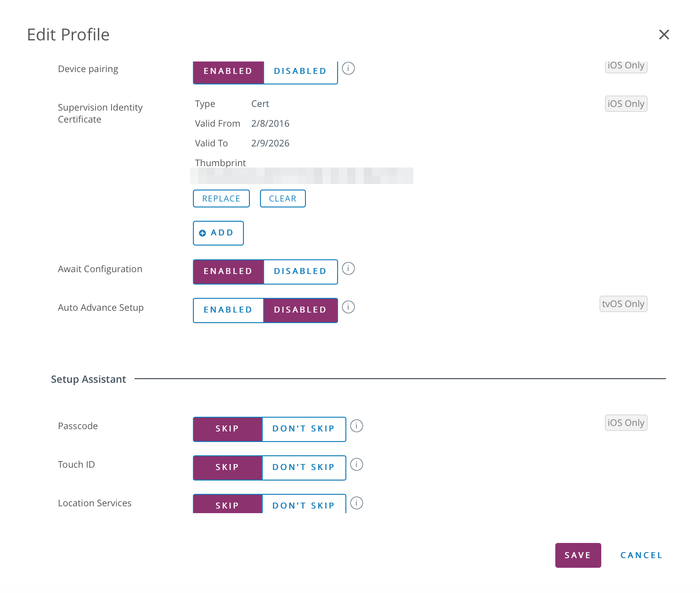700x593 pixels.
Task: Click the info icon next to Await Configuration
Action: (348, 269)
